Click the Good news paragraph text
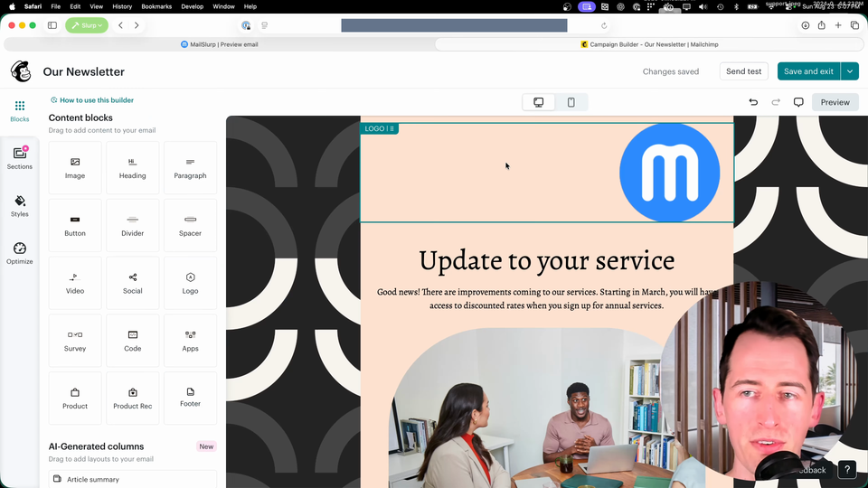The width and height of the screenshot is (868, 488). point(546,299)
